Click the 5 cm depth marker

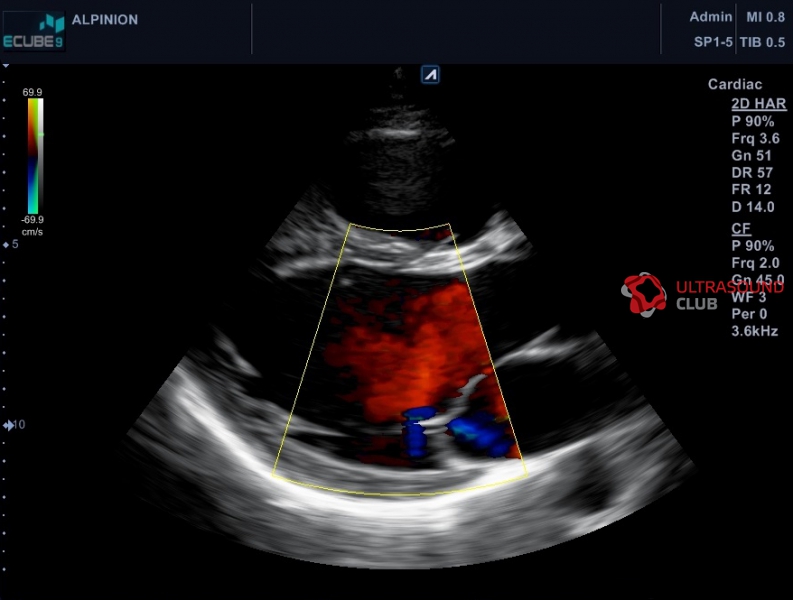click(x=11, y=244)
